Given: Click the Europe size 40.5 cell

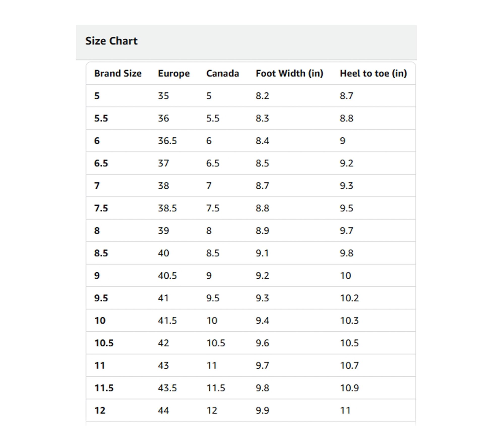Looking at the screenshot, I should [x=167, y=275].
